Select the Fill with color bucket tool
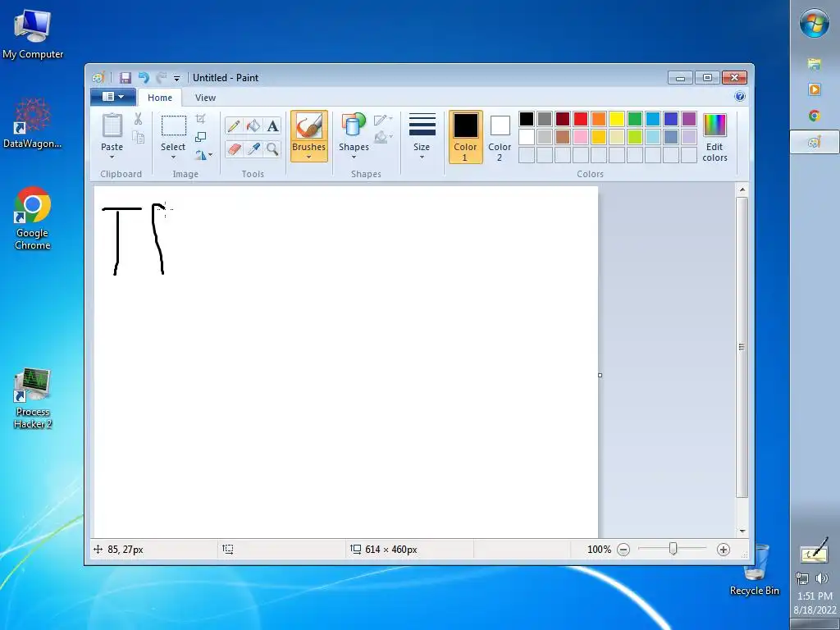 tap(253, 126)
